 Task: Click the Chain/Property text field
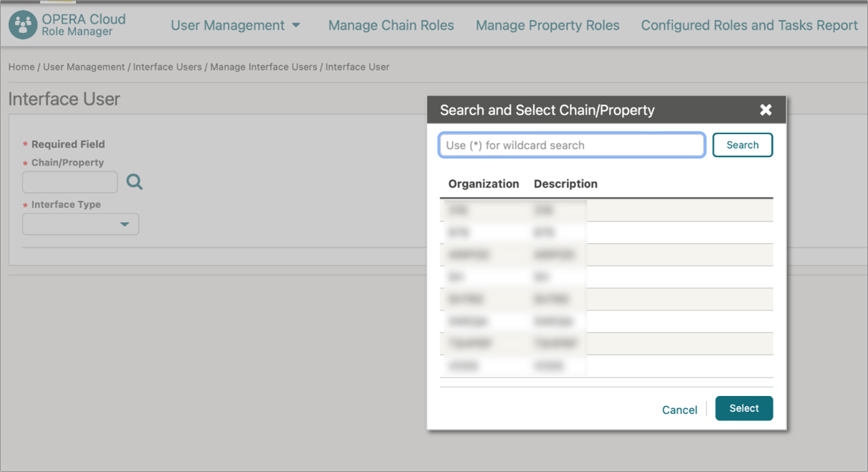(70, 181)
